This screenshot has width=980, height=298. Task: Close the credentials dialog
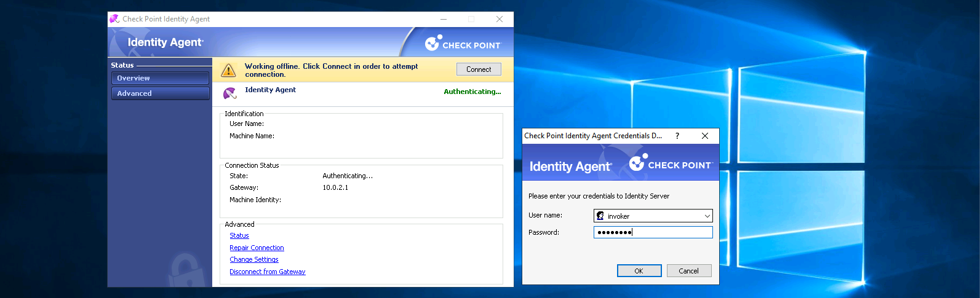[x=705, y=136]
